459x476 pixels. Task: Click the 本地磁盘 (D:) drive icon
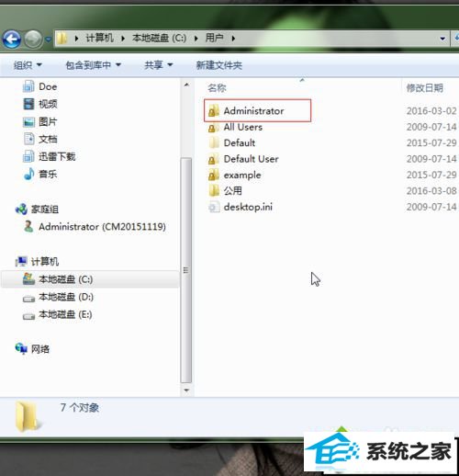pyautogui.click(x=28, y=298)
